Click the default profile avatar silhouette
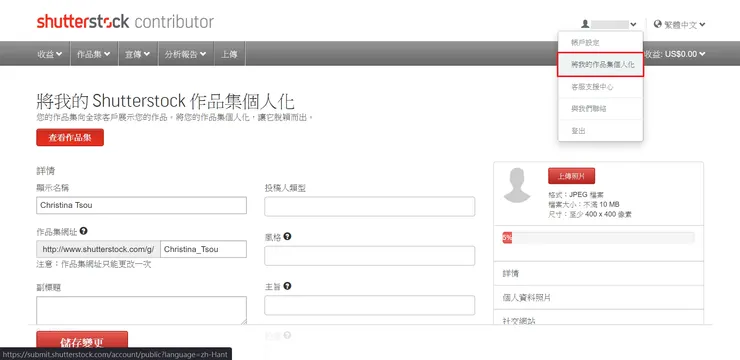 (517, 185)
